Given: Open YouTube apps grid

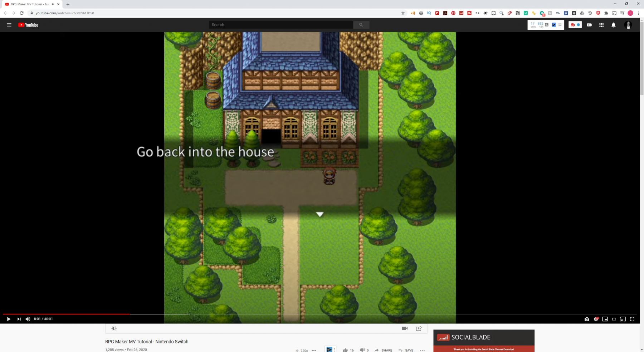Looking at the screenshot, I should (601, 25).
